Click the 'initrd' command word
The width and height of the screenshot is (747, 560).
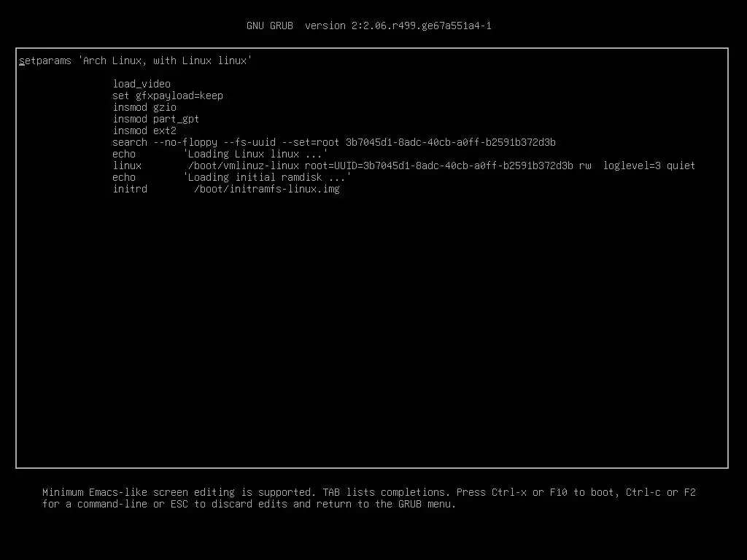tap(130, 189)
